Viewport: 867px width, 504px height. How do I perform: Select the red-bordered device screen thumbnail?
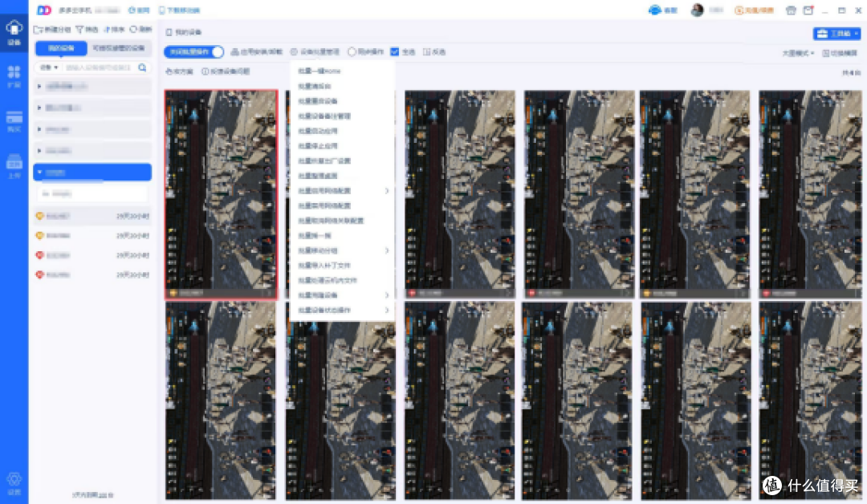point(222,194)
